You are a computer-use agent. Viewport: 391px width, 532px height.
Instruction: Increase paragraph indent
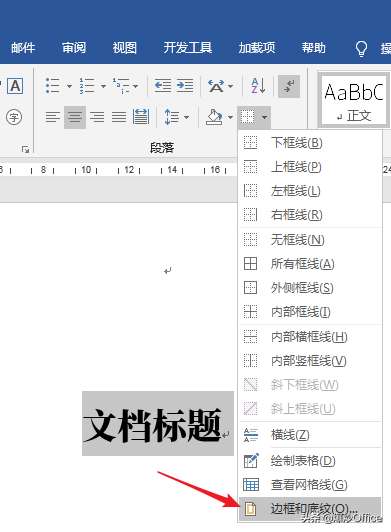point(185,86)
